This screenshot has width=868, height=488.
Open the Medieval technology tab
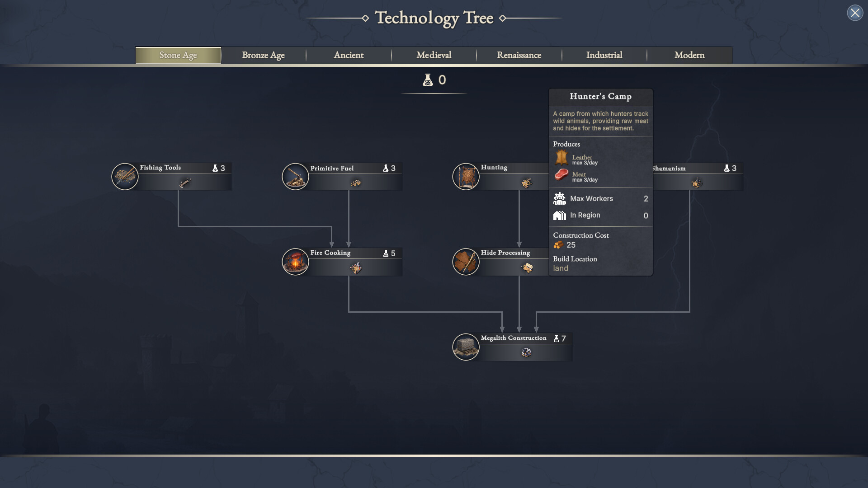(434, 55)
